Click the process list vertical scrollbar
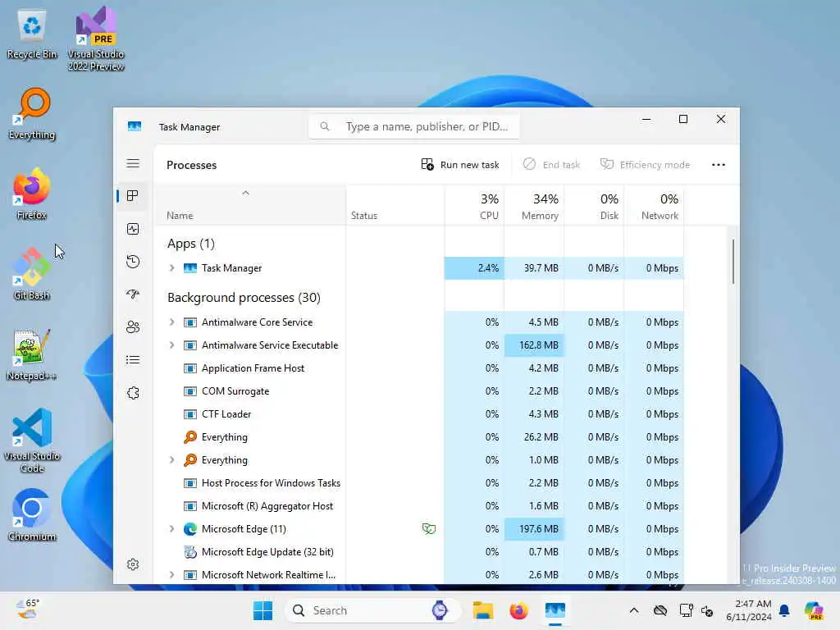 (733, 262)
